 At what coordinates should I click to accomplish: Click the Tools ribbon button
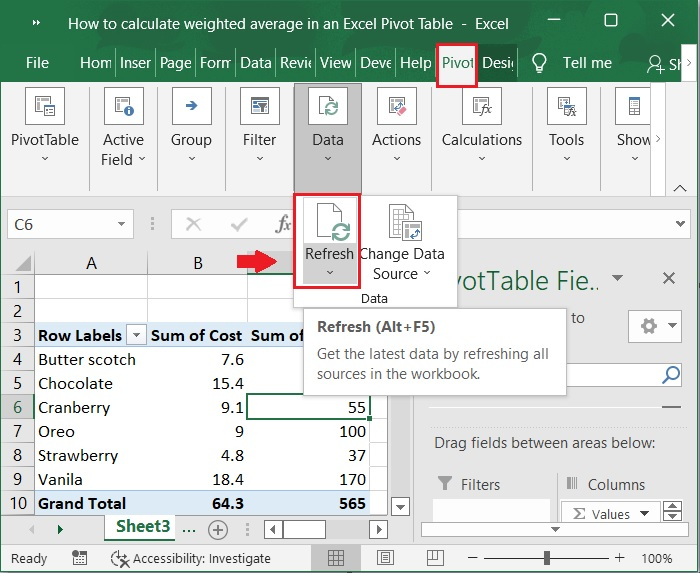click(566, 125)
